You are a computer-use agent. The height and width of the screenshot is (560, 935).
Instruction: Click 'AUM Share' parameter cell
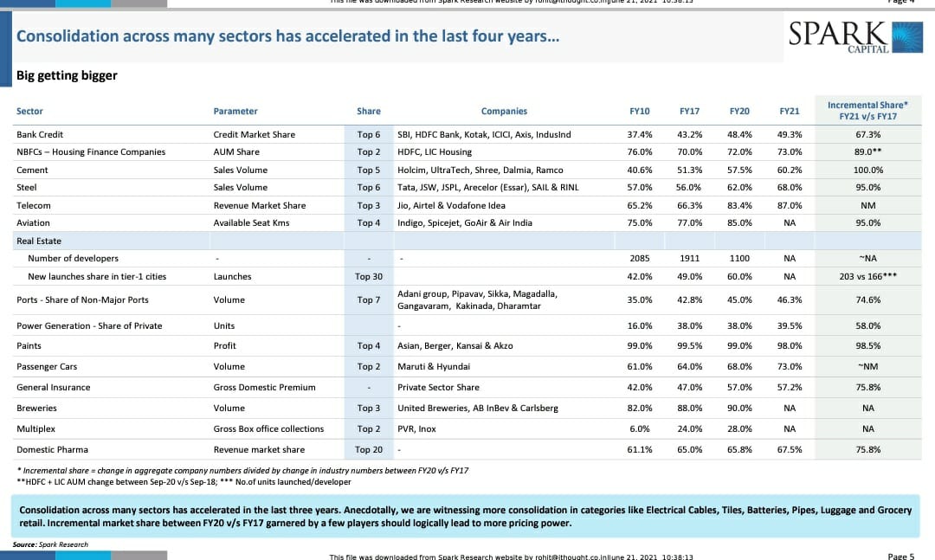(x=236, y=151)
